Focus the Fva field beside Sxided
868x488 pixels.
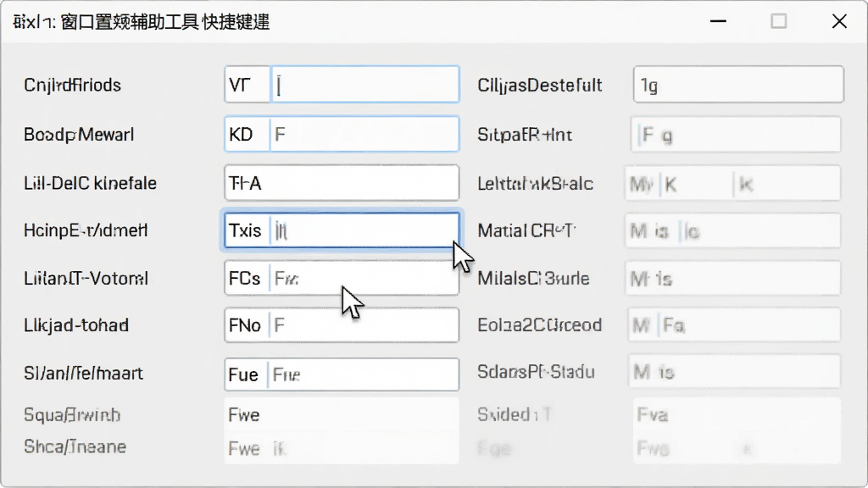click(737, 414)
